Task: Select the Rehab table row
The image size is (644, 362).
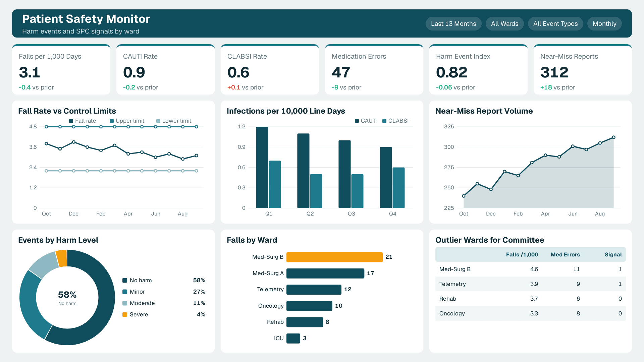Action: [x=531, y=299]
